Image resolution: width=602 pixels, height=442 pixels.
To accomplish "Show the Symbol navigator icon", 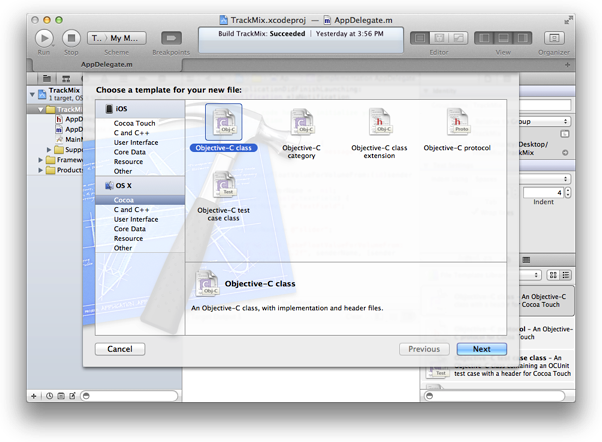I will tap(66, 79).
